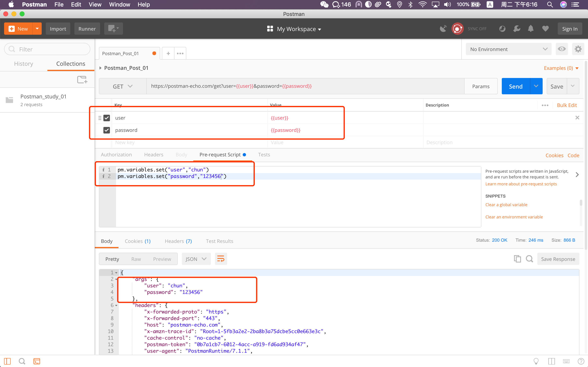Open the notifications bell
This screenshot has height=367, width=588.
coord(531,29)
